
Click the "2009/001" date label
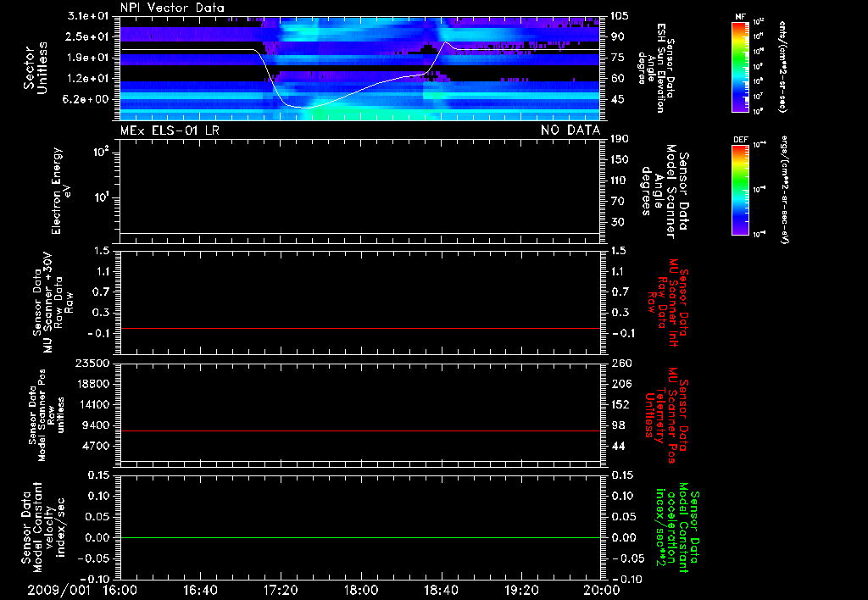(x=58, y=591)
